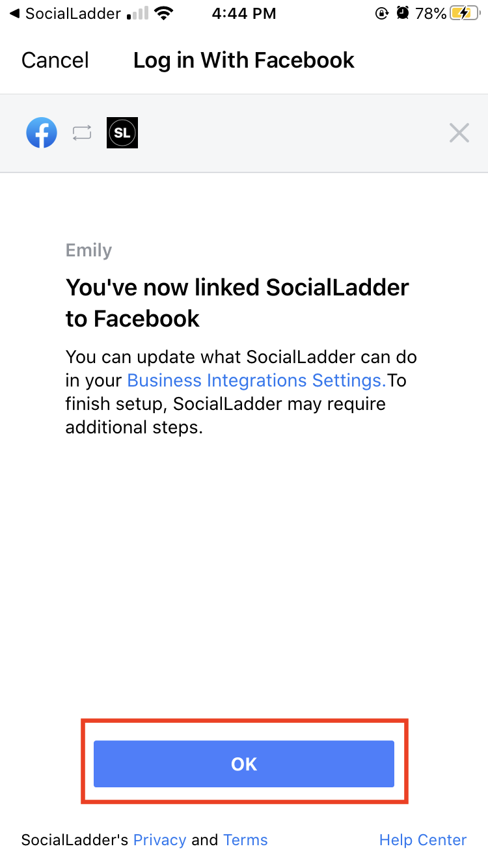
Task: Visit the Help Center link
Action: pos(423,840)
